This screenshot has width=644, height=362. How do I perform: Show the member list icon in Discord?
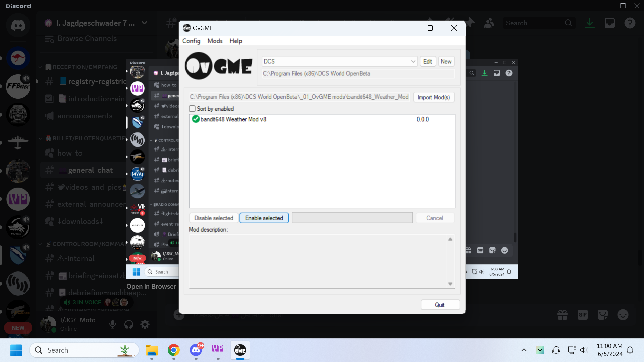point(489,23)
